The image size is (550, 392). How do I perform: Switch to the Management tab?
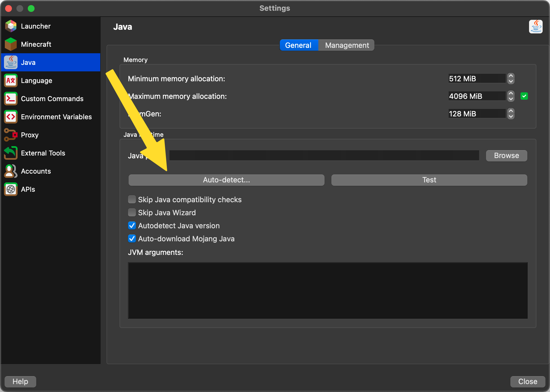point(347,45)
